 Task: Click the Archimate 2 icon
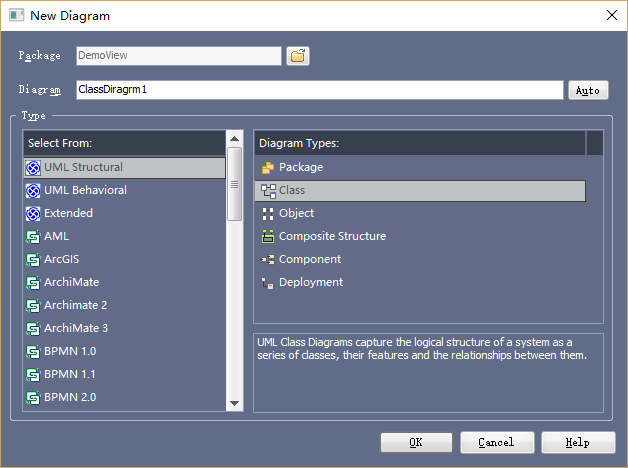(33, 306)
